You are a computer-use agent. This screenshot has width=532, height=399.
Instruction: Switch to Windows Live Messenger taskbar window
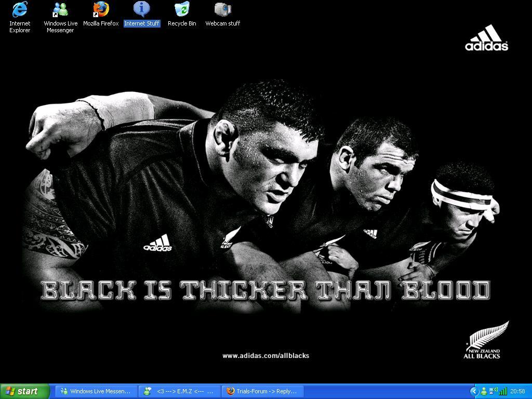point(96,391)
